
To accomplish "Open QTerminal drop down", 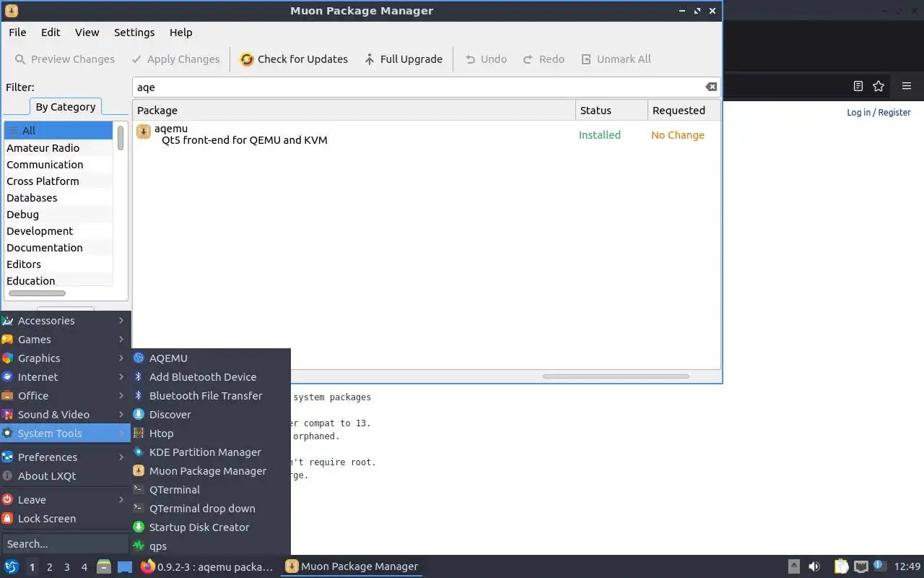I will tap(211, 509).
